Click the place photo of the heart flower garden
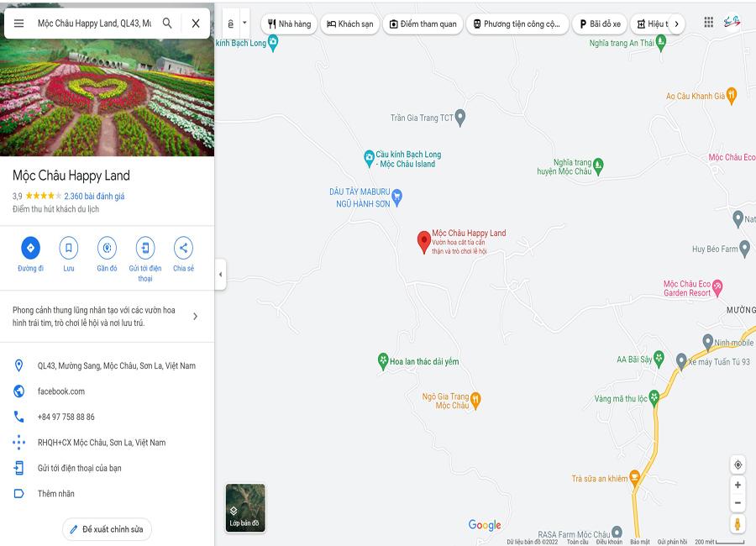The width and height of the screenshot is (756, 546). 107,98
